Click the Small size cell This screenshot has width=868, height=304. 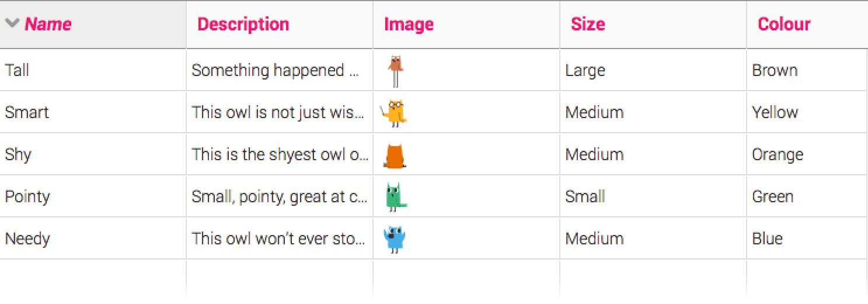click(x=585, y=196)
